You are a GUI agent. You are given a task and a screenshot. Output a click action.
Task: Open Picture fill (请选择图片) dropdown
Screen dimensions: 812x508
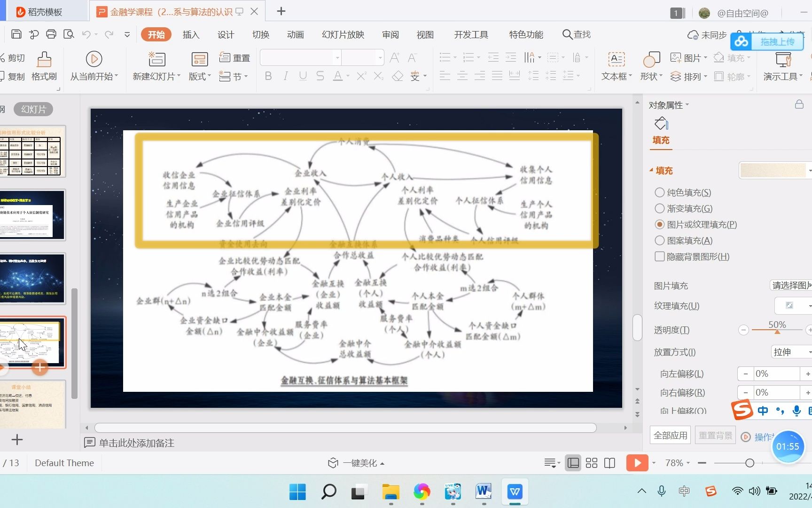[x=791, y=286]
